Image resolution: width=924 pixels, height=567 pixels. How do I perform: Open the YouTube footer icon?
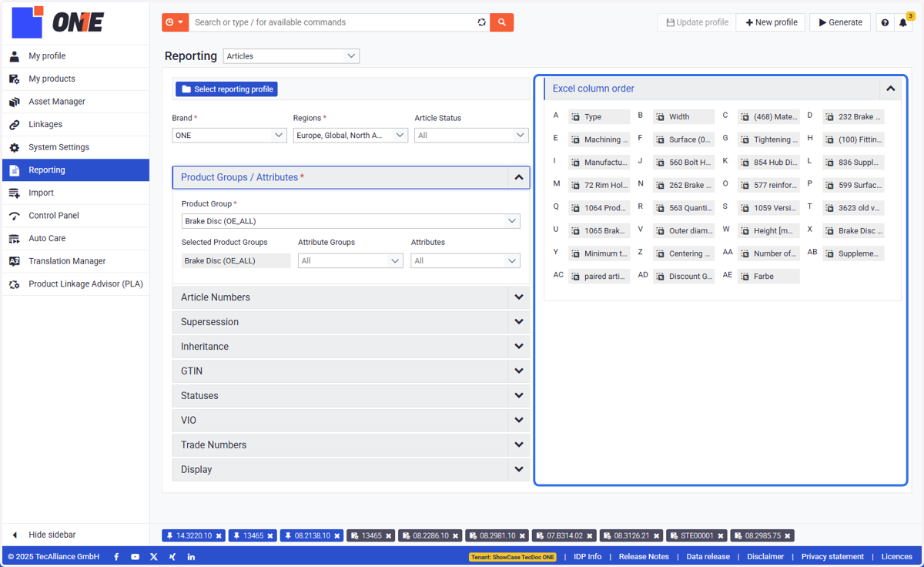(x=135, y=556)
